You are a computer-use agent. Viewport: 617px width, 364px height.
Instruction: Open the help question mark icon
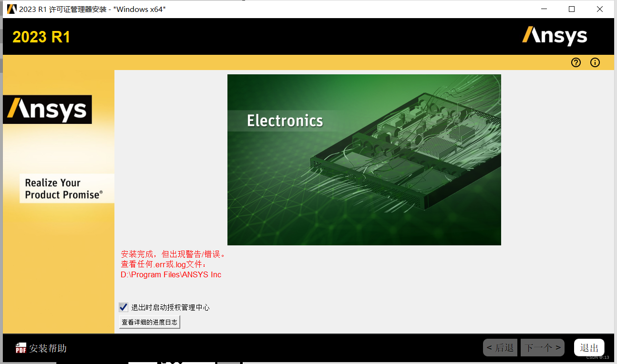click(x=576, y=62)
